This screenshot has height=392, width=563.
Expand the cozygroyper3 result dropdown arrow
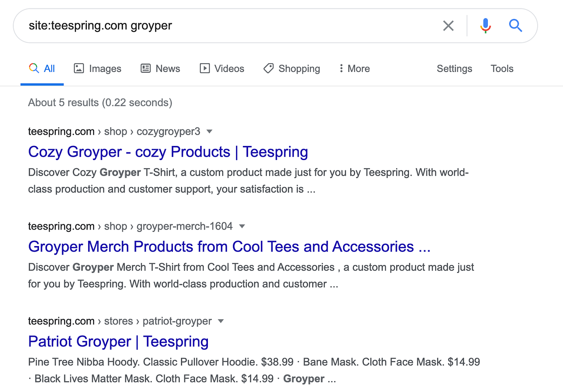[x=209, y=131]
